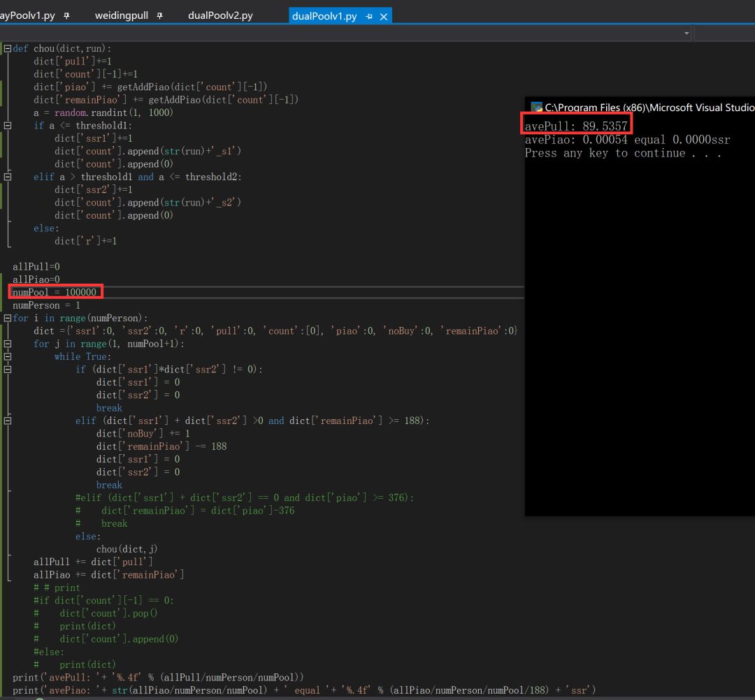Click the avePull: 89.5357 console output
755x700 pixels.
[x=576, y=126]
